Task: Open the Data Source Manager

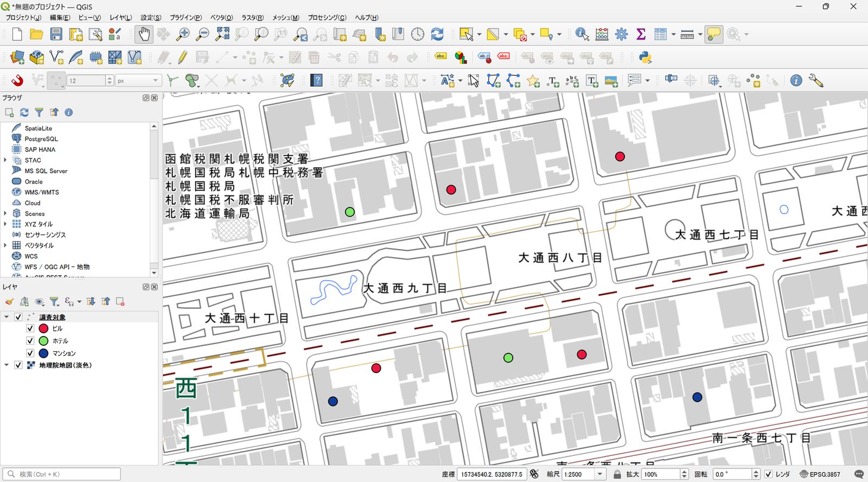Action: point(17,57)
